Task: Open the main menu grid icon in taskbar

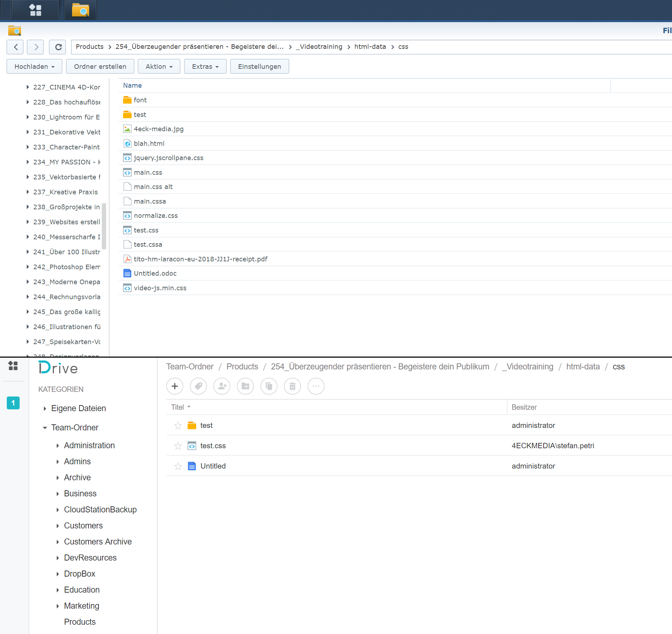Action: (35, 10)
